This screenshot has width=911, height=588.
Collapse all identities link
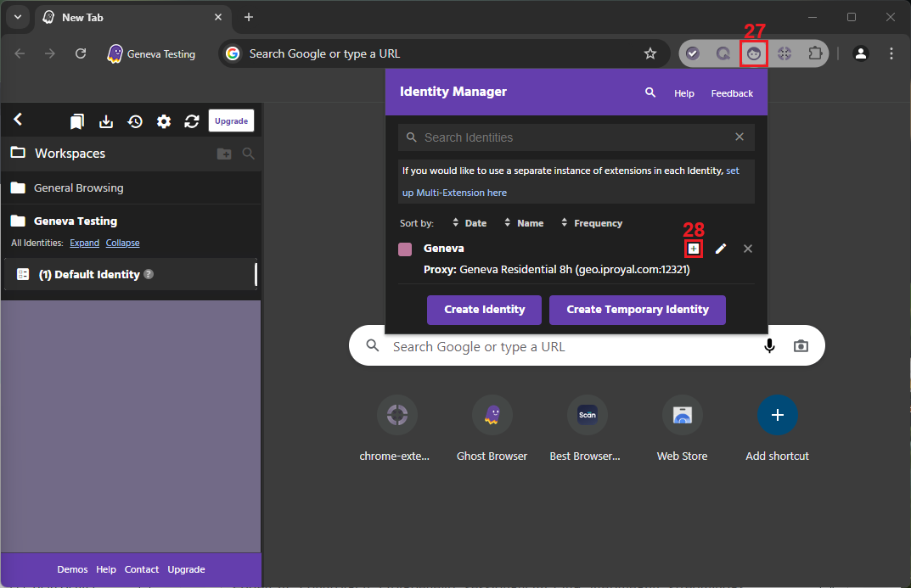pyautogui.click(x=122, y=243)
